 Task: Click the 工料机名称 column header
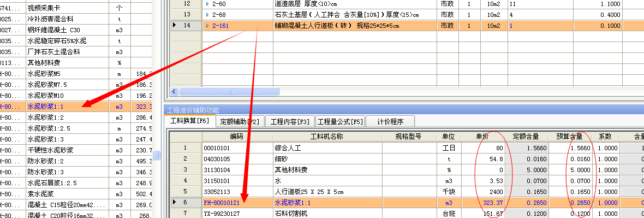327,137
